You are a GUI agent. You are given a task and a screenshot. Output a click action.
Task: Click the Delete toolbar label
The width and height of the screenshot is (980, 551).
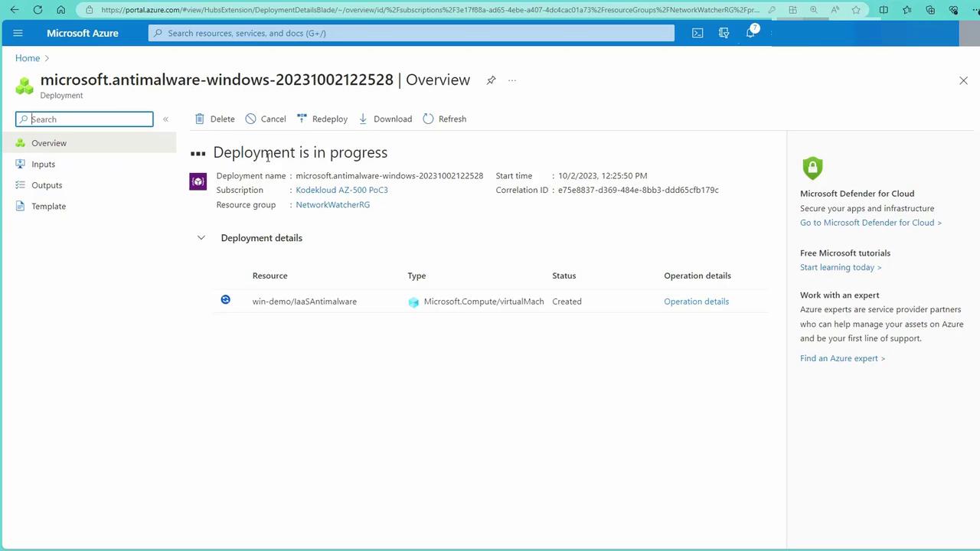pyautogui.click(x=222, y=119)
